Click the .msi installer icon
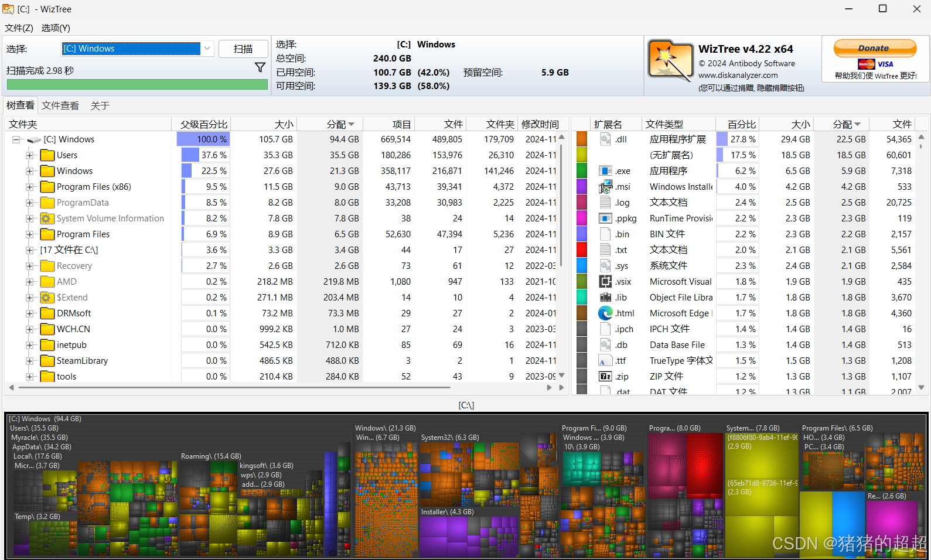The height and width of the screenshot is (560, 931). click(605, 187)
